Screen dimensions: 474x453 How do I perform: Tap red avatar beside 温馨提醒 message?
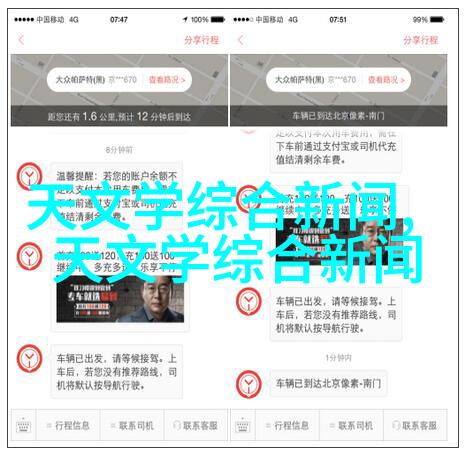(29, 176)
